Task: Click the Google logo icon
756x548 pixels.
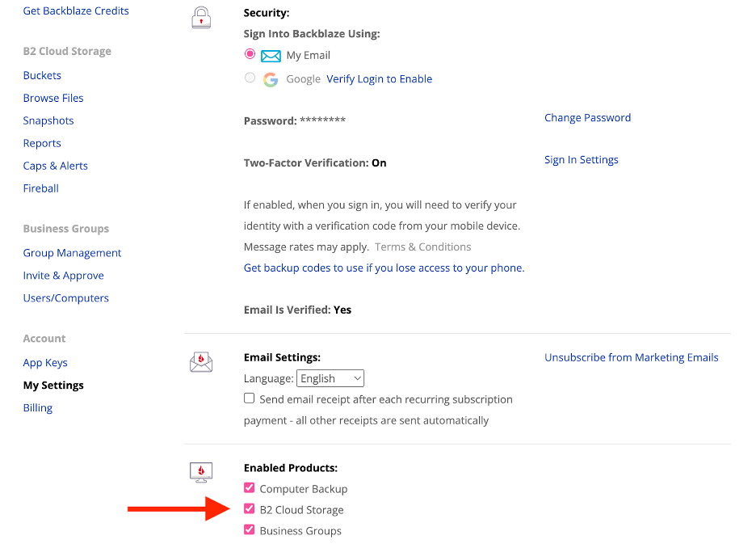Action: [271, 79]
